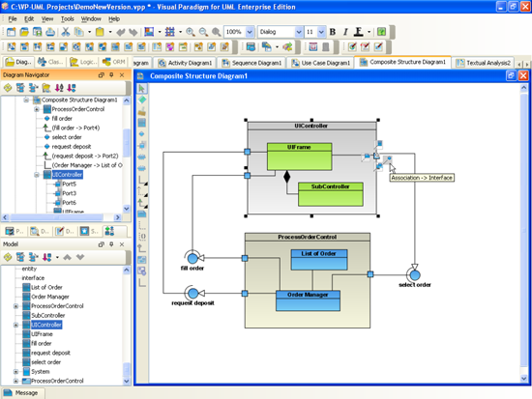The width and height of the screenshot is (532, 399).
Task: Expand UIController node in Model panel
Action: 15,325
